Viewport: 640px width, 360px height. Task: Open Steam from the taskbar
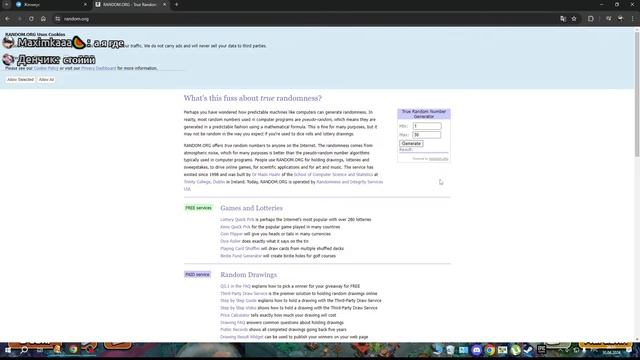(x=528, y=350)
